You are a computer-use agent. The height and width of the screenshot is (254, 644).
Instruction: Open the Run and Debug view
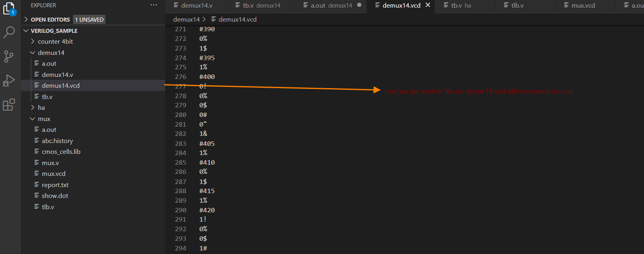9,81
